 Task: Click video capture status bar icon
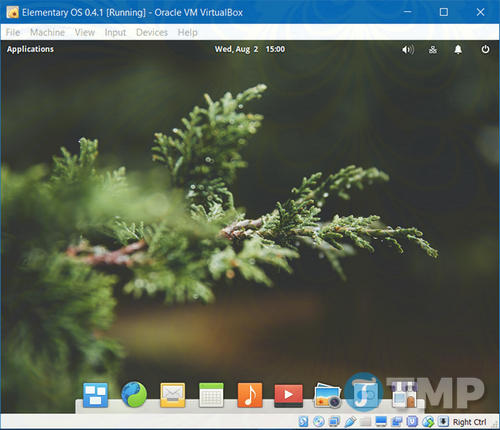coord(396,422)
